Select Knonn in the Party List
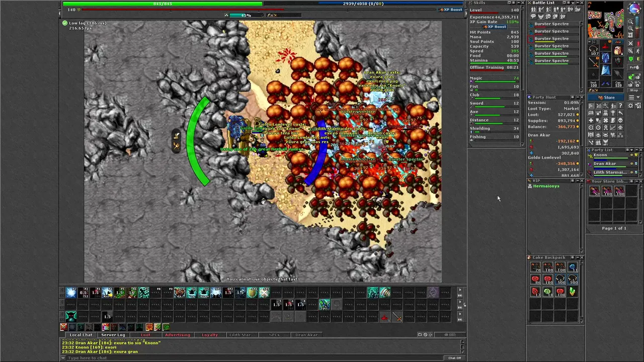The width and height of the screenshot is (644, 362). [x=612, y=157]
